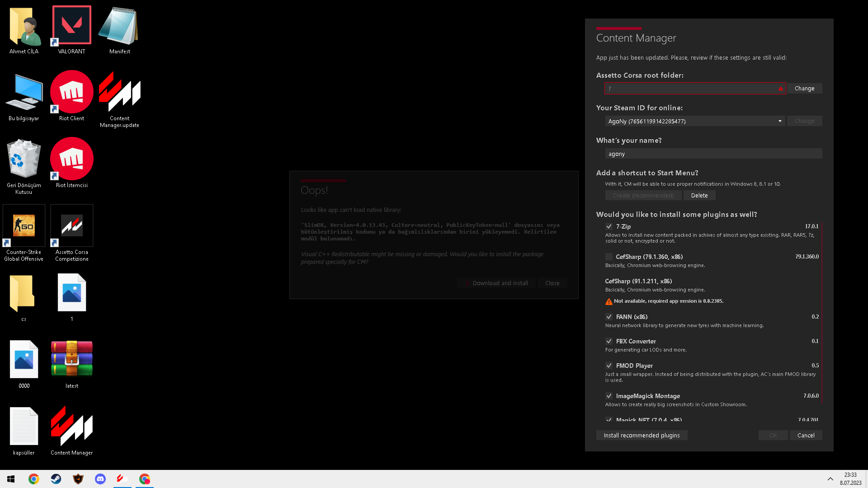
Task: Open Content Manager.update desktop icon
Action: 119,93
